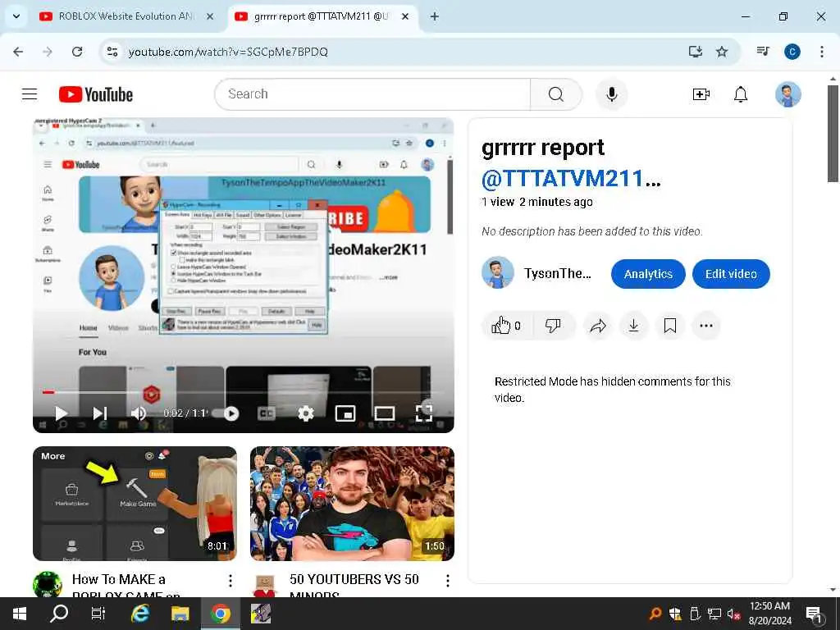Screen dimensions: 840x630
Task: Click the address bar URL
Action: tap(228, 52)
